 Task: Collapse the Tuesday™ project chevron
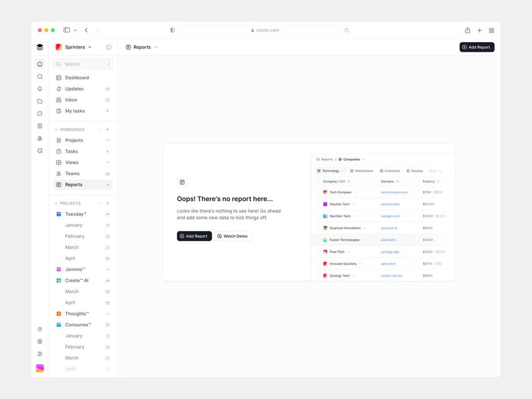pos(107,214)
